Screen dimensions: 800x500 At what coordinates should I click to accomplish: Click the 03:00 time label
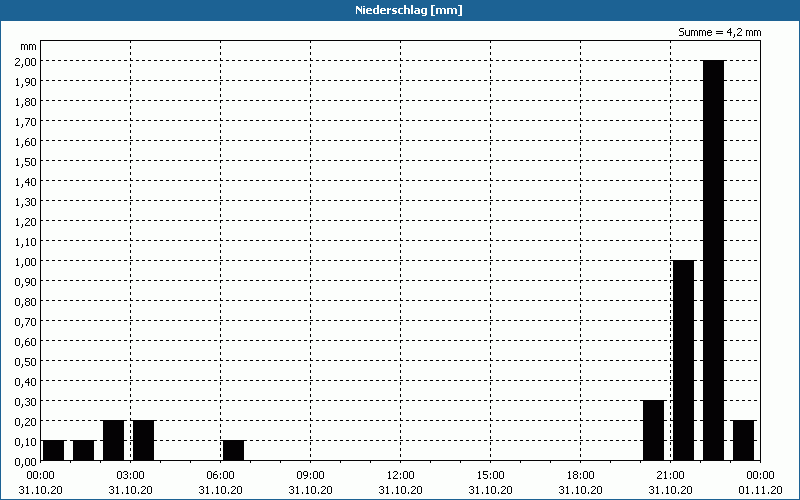[x=131, y=475]
